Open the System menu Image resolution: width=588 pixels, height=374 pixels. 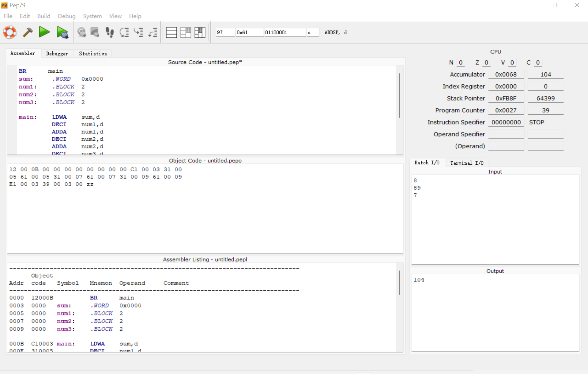[x=92, y=16]
